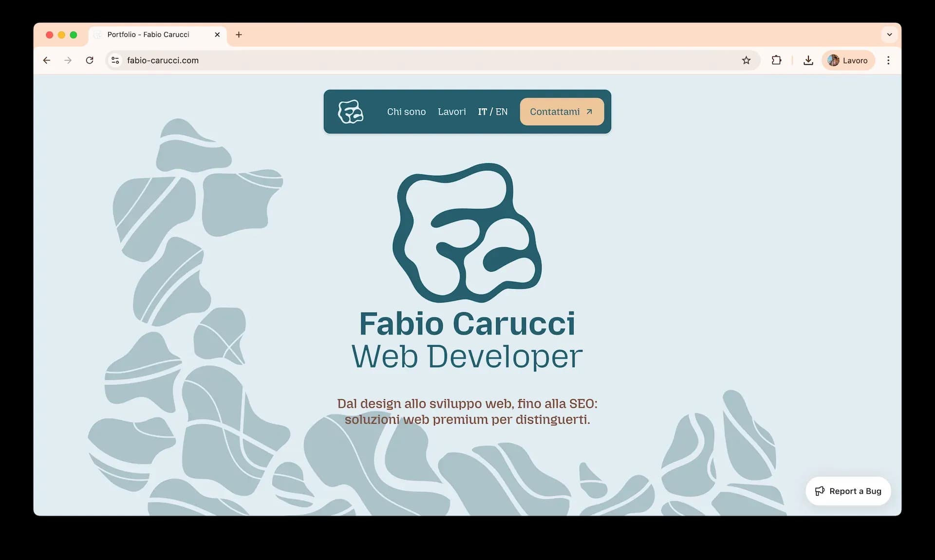Open site settings via the tune icon
The image size is (935, 560).
(115, 60)
